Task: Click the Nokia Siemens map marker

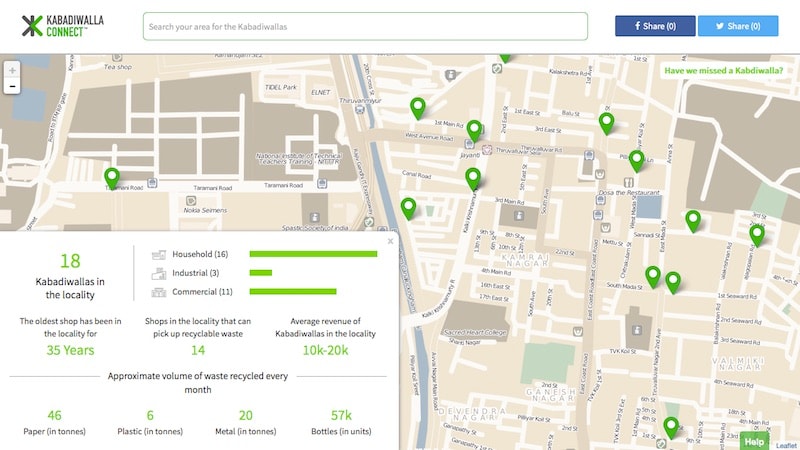Action: click(x=191, y=201)
